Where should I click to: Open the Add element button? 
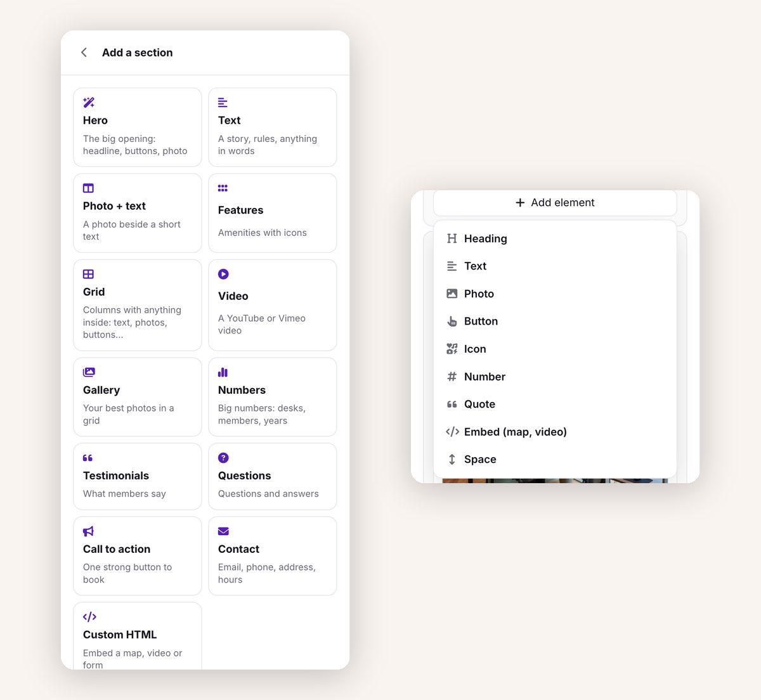pos(555,202)
